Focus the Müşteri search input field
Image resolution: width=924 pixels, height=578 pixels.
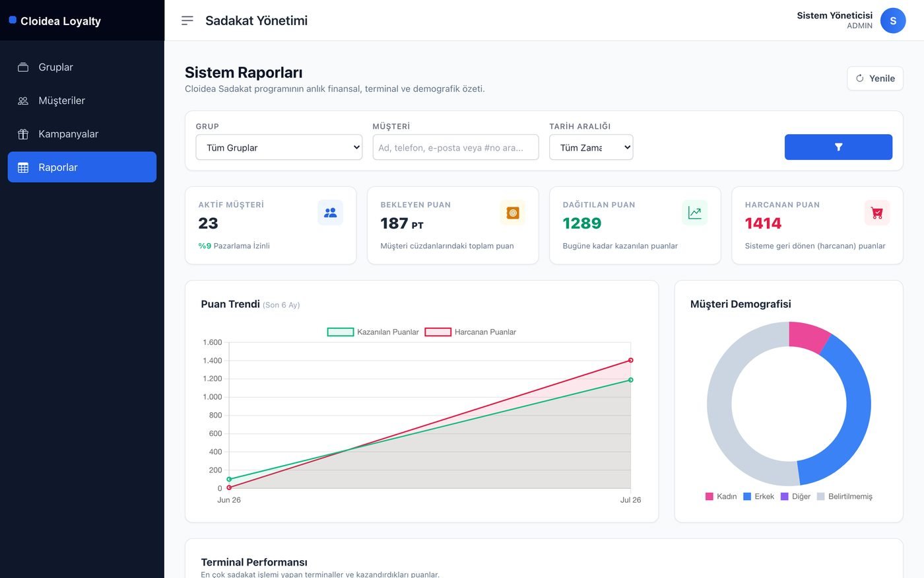coord(455,147)
